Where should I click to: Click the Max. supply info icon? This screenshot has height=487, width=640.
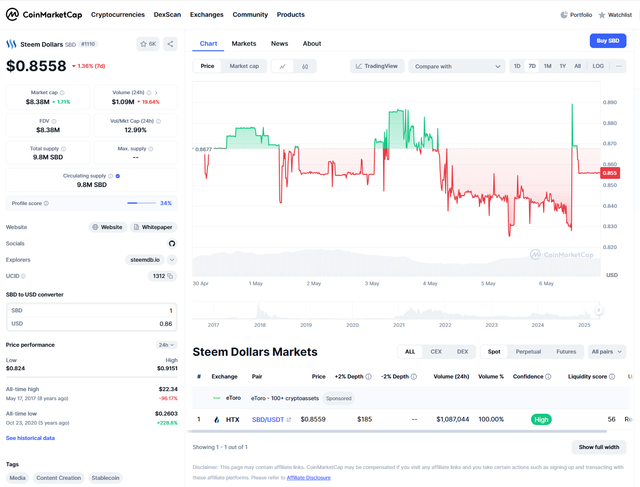(x=151, y=149)
